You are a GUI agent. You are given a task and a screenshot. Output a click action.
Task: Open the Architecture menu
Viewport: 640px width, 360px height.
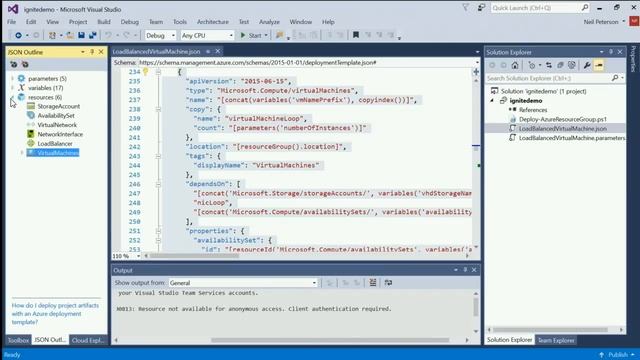pos(213,22)
